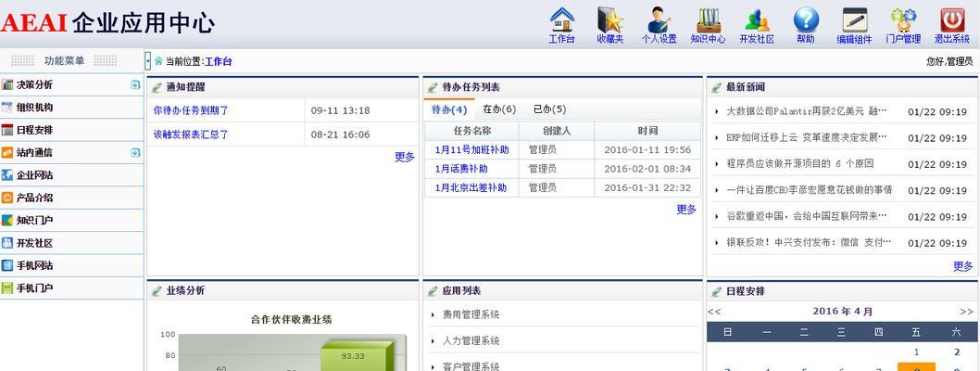Screen dimensions: 980x371
Task: Open the 收藏夹 favorites icon
Action: pyautogui.click(x=610, y=20)
